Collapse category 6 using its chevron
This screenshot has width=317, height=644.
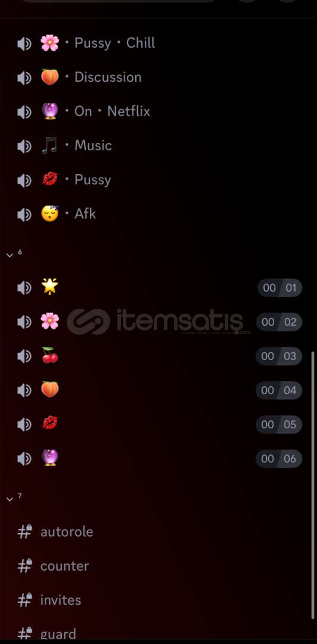click(10, 255)
